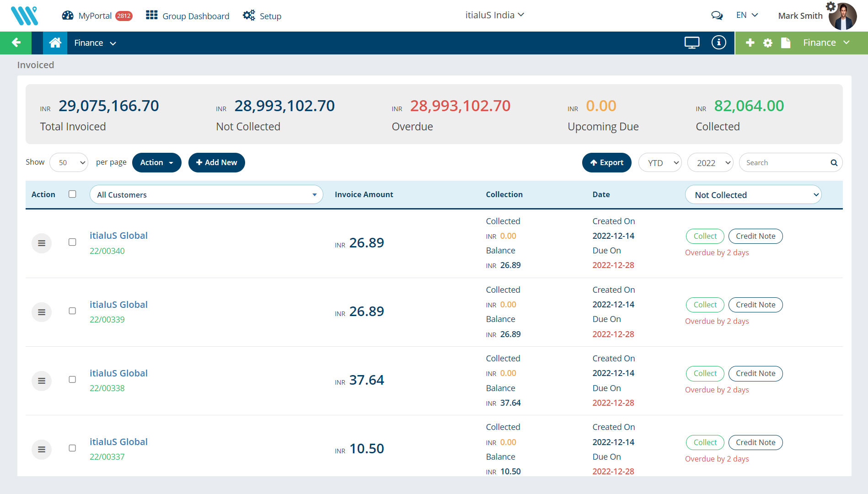868x494 pixels.
Task: Open the chat messages icon
Action: click(717, 16)
